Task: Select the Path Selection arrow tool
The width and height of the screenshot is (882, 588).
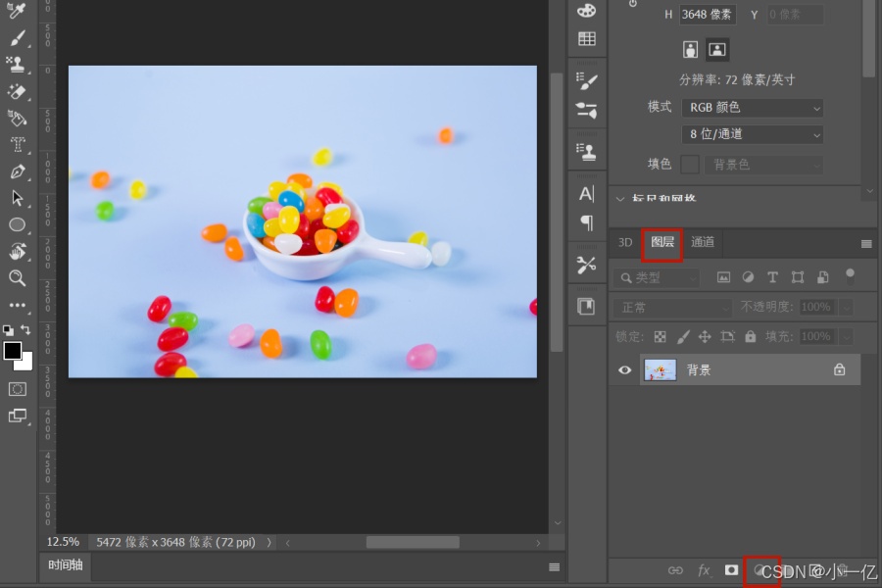Action: coord(18,198)
